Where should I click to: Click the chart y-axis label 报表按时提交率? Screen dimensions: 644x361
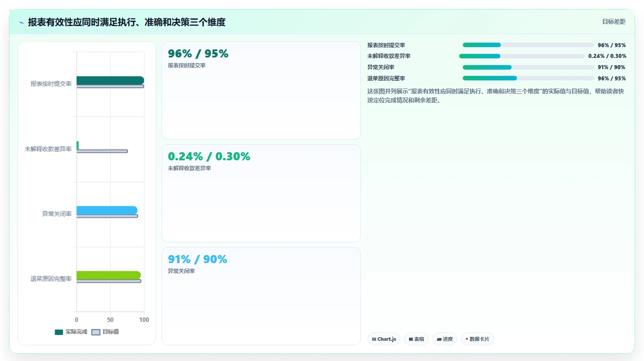(x=51, y=84)
